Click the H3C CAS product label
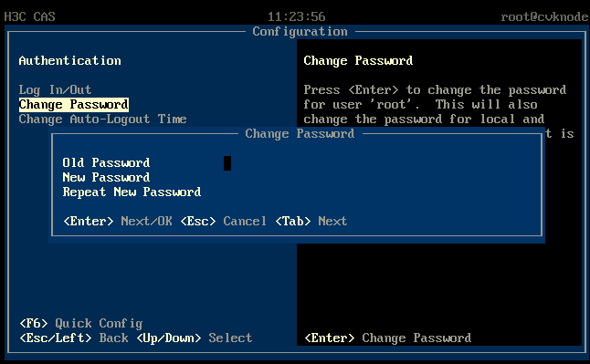Image resolution: width=590 pixels, height=364 pixels. click(x=30, y=17)
